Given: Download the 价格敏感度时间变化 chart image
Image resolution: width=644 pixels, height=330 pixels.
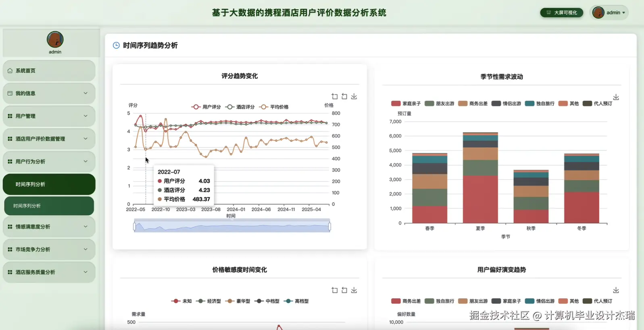Looking at the screenshot, I should (x=354, y=290).
